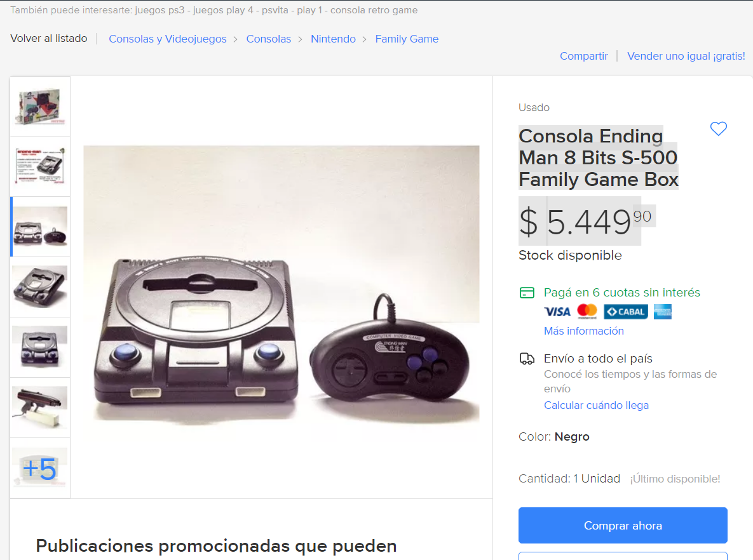The width and height of the screenshot is (753, 560).
Task: Click Calcular cuándo llega link
Action: coord(597,406)
